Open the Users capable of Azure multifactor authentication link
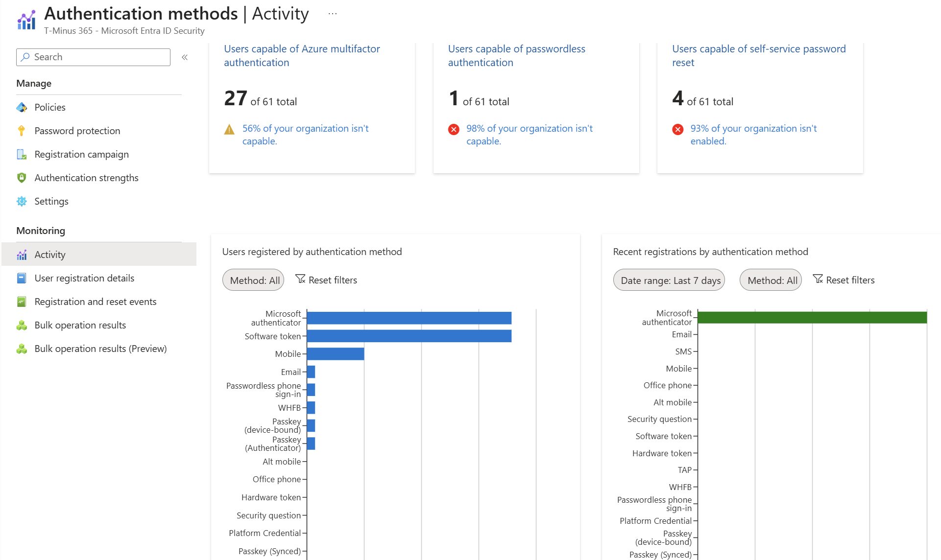941x560 pixels. click(x=302, y=56)
